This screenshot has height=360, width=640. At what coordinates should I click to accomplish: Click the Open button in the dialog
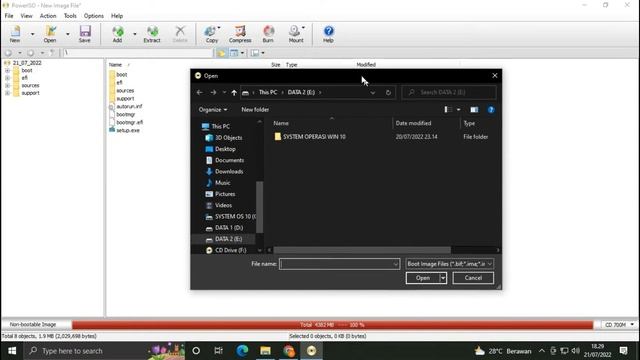pyautogui.click(x=423, y=278)
